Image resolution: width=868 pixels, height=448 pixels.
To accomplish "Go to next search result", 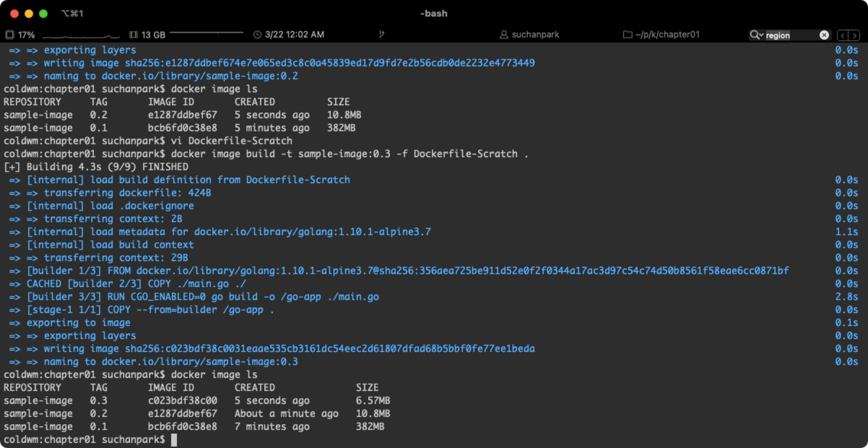I will pos(854,35).
